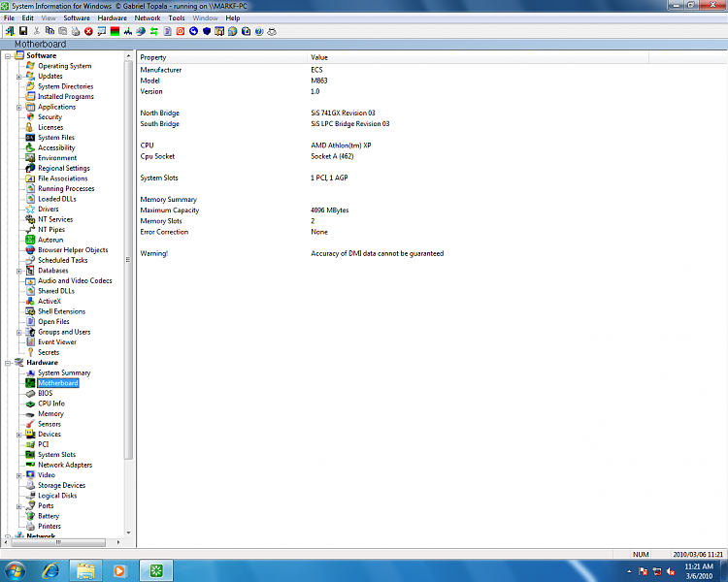728x582 pixels.
Task: Click the blue circular back-arrow icon
Action: click(x=193, y=31)
